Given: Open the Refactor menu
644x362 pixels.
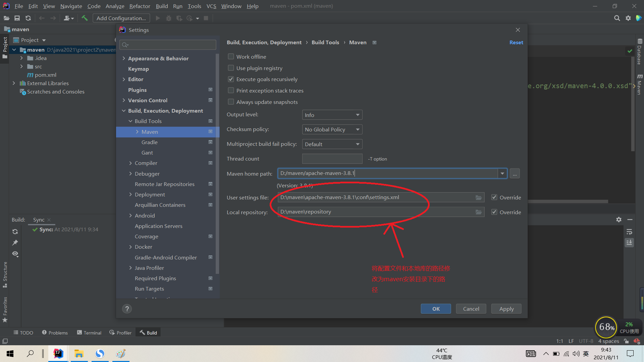Looking at the screenshot, I should point(140,6).
